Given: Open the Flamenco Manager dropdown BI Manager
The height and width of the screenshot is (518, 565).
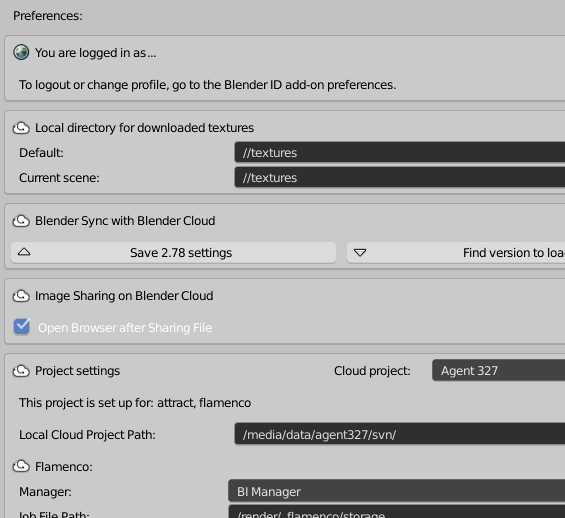Looking at the screenshot, I should pyautogui.click(x=396, y=491).
